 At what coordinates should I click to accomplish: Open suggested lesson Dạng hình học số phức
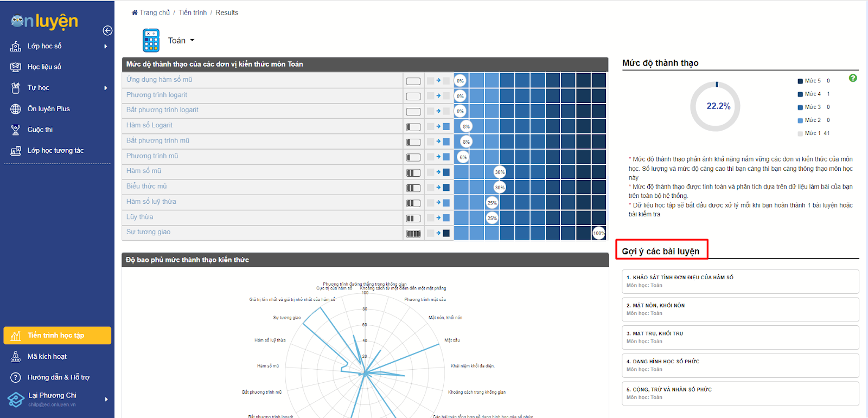[x=741, y=365]
